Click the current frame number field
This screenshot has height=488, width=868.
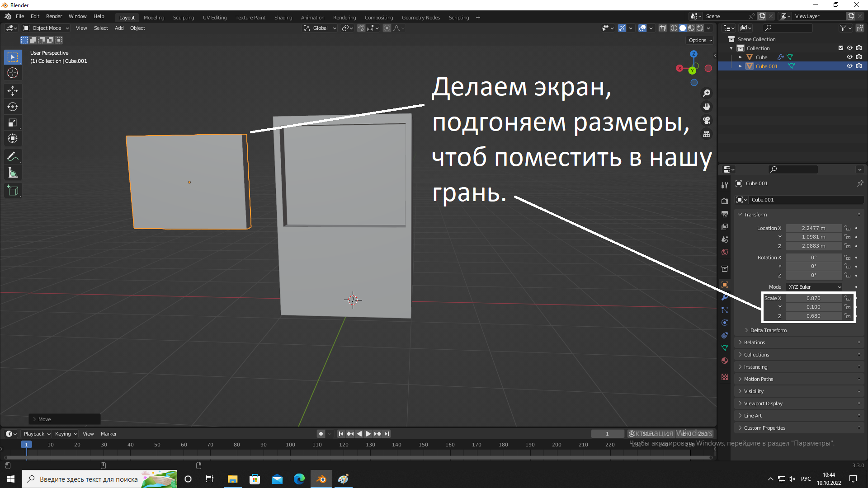pos(607,434)
